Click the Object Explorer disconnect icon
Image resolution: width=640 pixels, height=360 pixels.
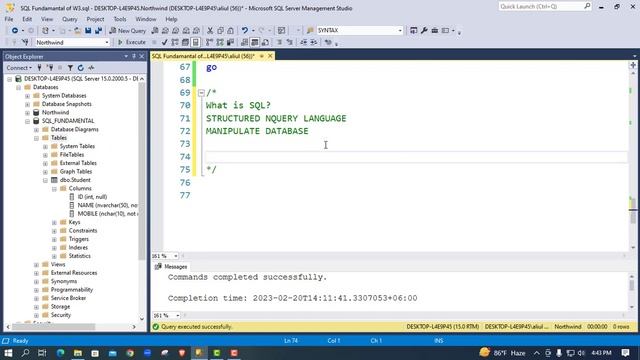pos(50,68)
